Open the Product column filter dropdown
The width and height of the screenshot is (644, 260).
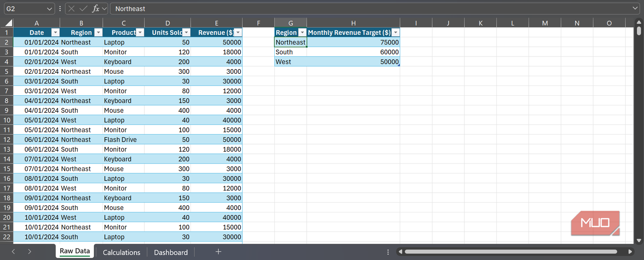click(140, 33)
